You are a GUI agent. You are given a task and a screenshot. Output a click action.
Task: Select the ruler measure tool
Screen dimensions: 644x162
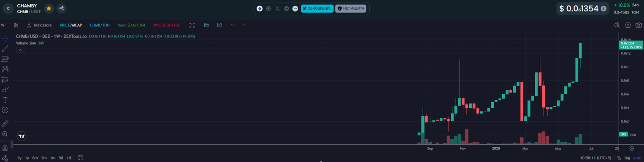pyautogui.click(x=5, y=124)
